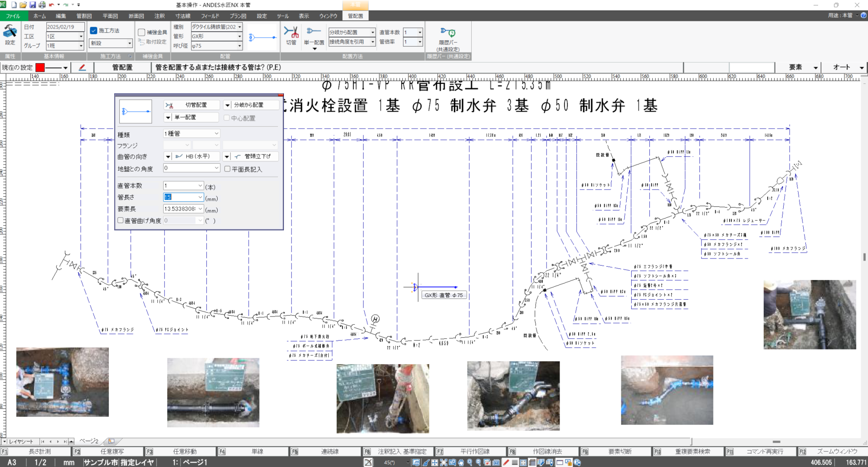868x467 pixels.
Task: Click the F3 任意移動 function button
Action: 180,452
